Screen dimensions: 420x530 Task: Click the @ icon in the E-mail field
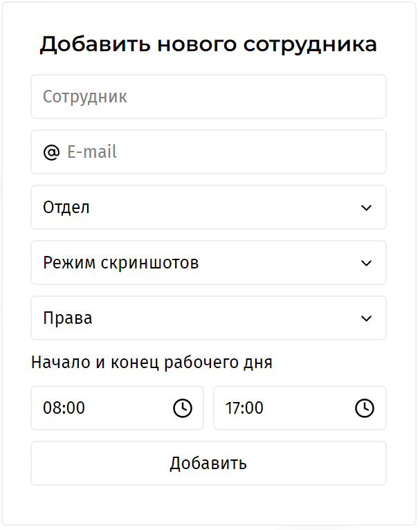[51, 152]
